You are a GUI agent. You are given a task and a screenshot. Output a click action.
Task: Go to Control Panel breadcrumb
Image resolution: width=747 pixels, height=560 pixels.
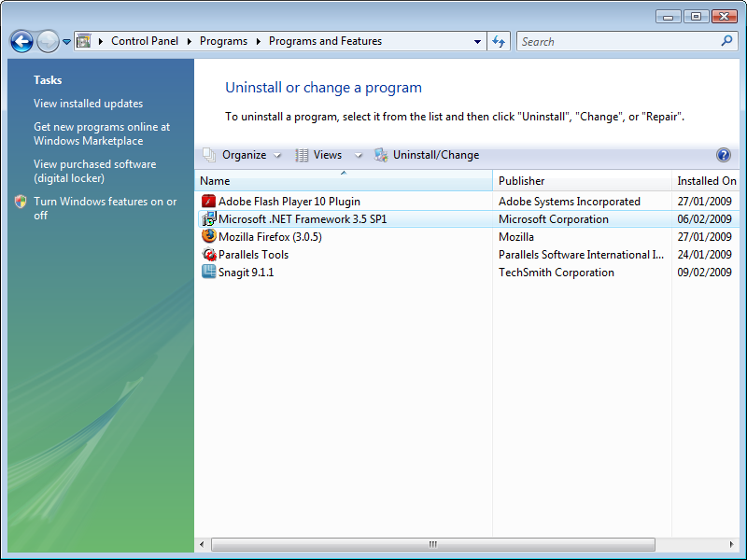[x=145, y=41]
